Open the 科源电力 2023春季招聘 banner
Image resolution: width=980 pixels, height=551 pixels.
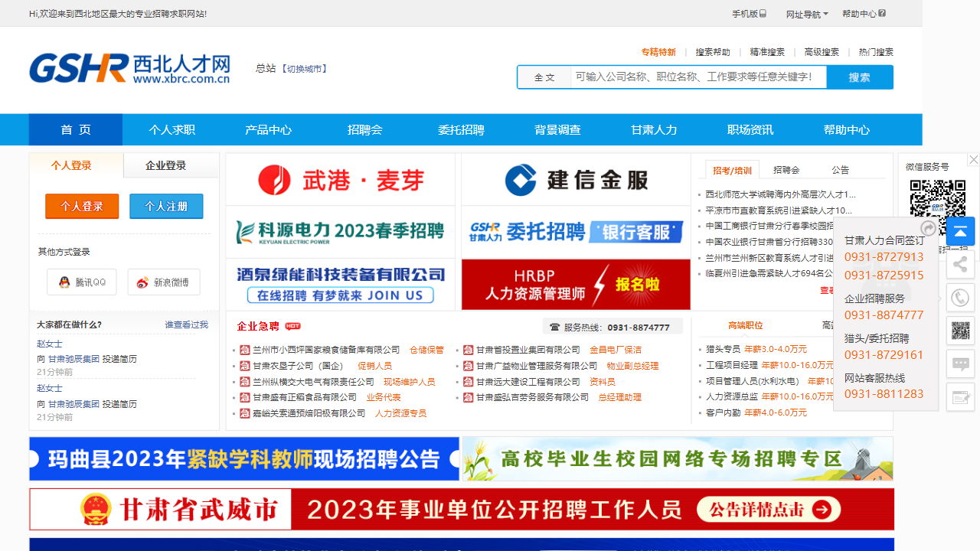coord(341,232)
